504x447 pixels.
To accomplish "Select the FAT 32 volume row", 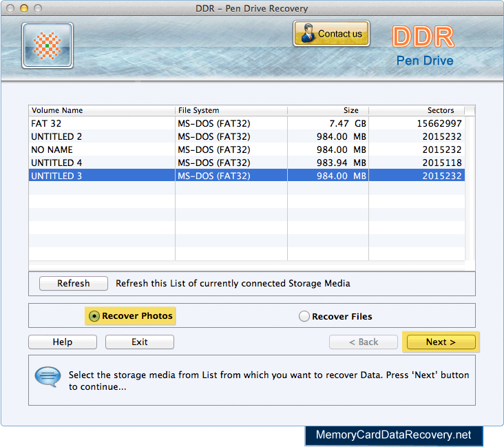I will coord(246,123).
